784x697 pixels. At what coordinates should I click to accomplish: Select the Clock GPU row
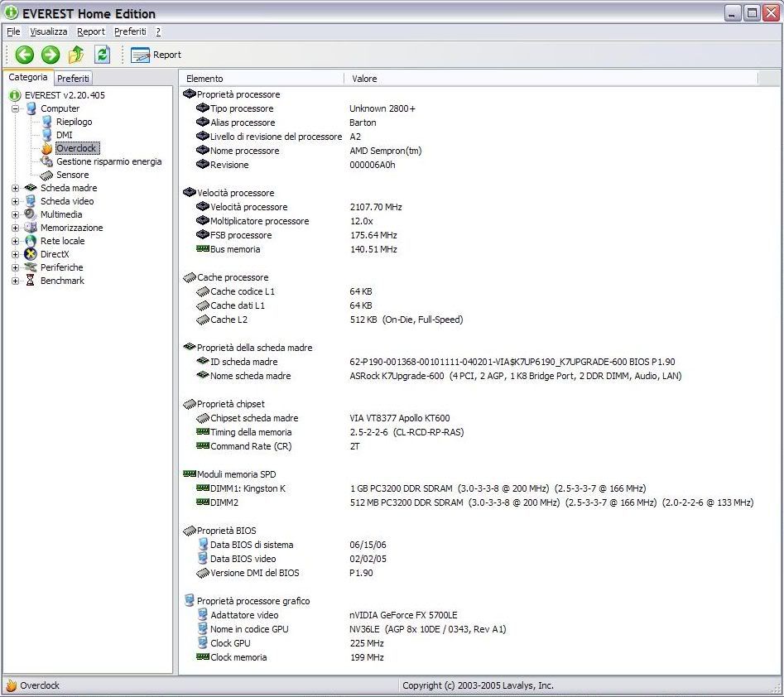(x=290, y=643)
